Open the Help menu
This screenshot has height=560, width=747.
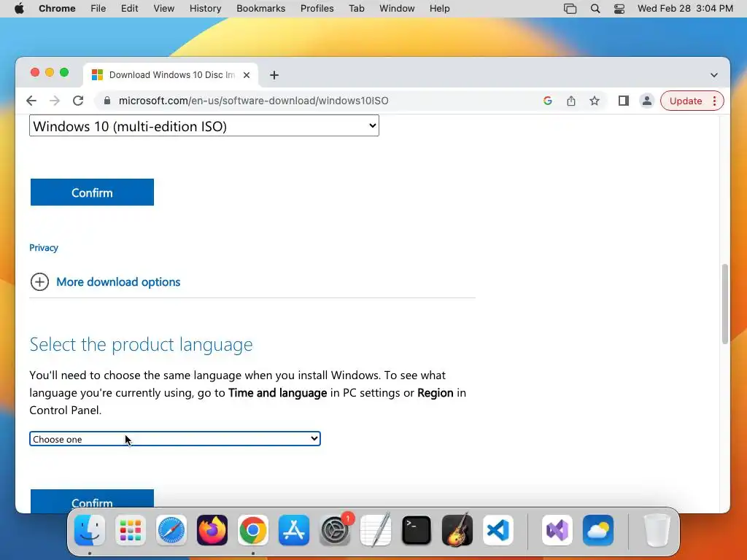tap(439, 9)
